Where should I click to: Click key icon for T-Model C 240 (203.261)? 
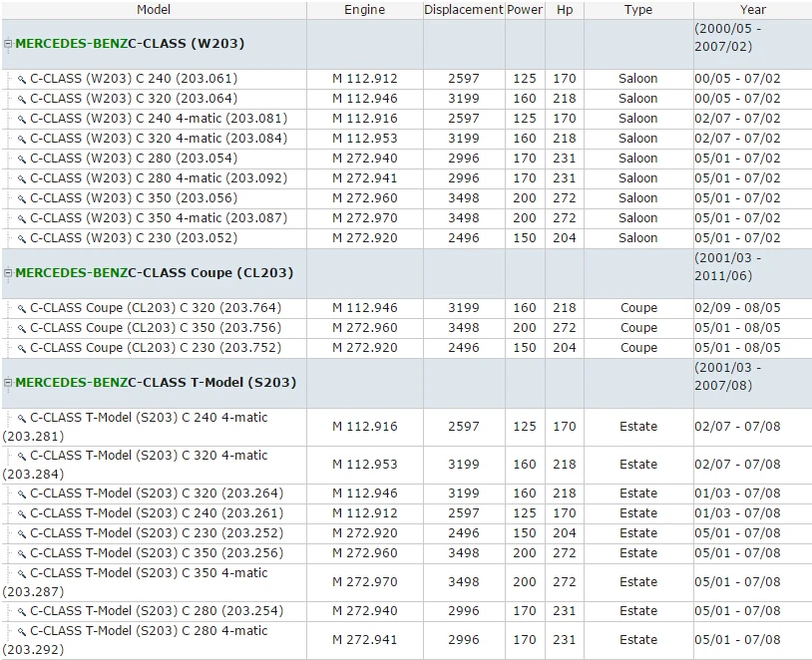coord(22,514)
